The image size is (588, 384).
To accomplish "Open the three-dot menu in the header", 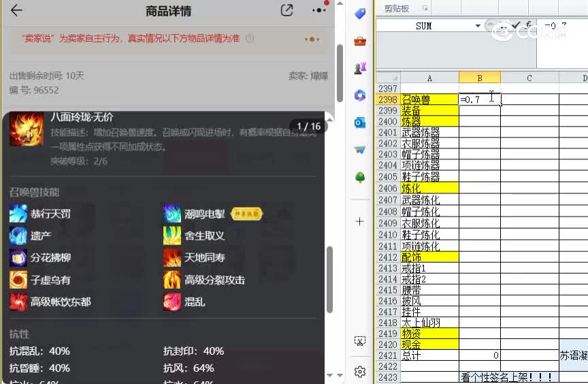I will point(318,10).
